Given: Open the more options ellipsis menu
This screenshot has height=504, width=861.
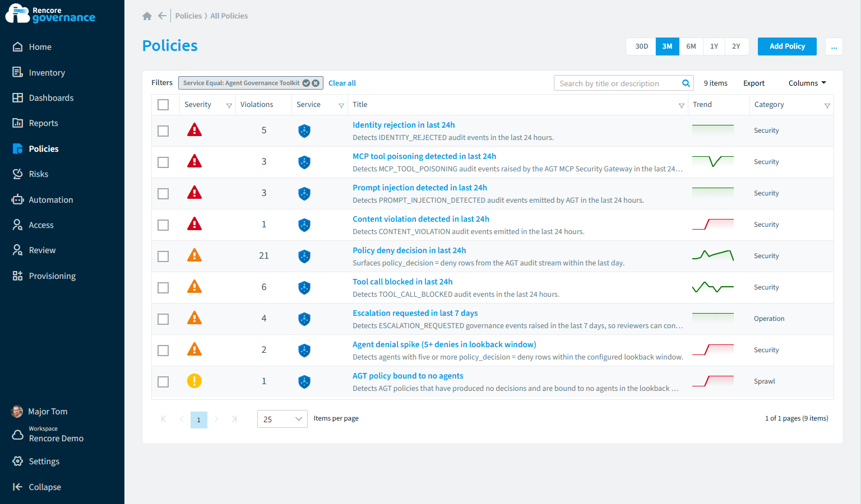Looking at the screenshot, I should click(x=834, y=46).
